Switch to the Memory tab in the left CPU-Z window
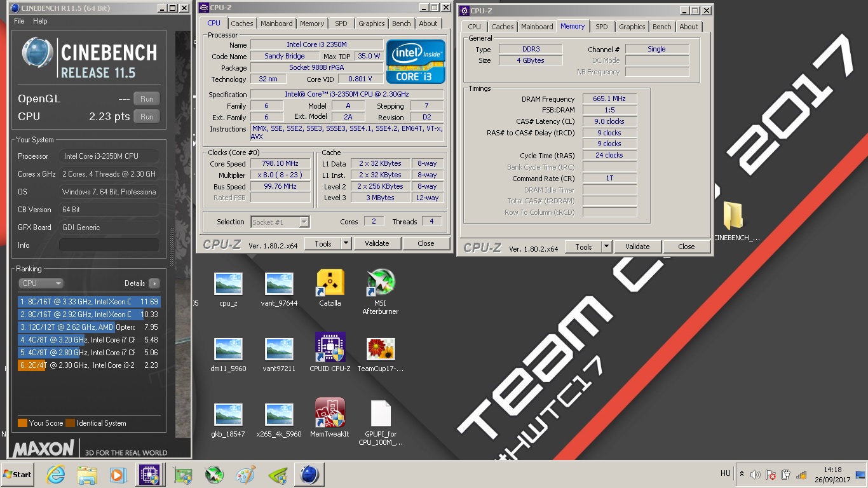Image resolution: width=868 pixels, height=488 pixels. point(312,24)
